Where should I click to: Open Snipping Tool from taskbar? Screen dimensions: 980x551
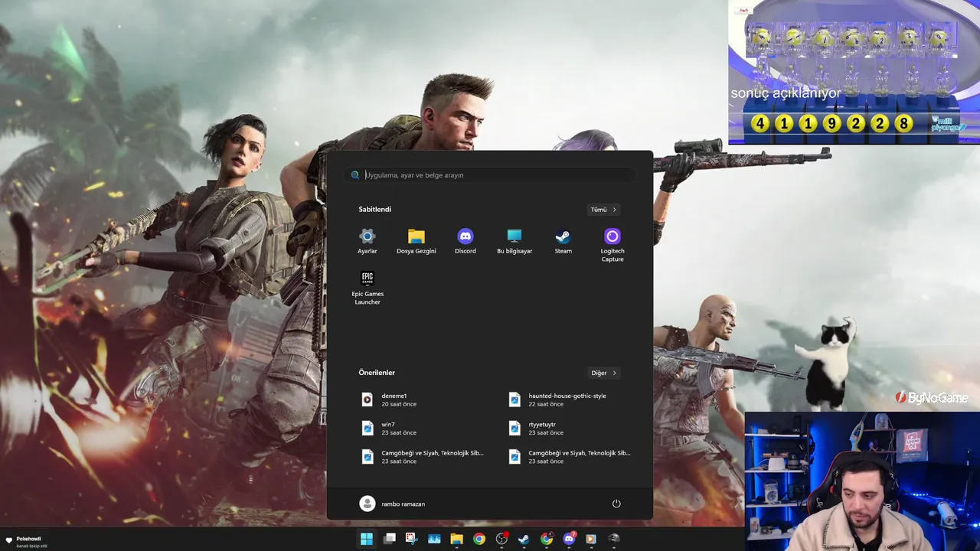(412, 539)
